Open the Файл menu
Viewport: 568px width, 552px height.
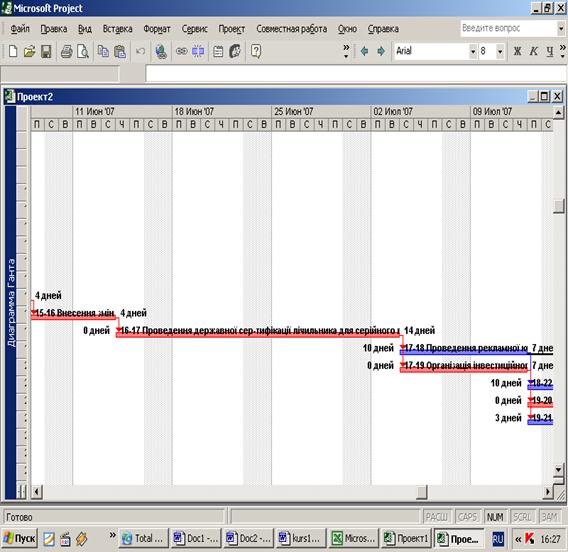coord(20,29)
